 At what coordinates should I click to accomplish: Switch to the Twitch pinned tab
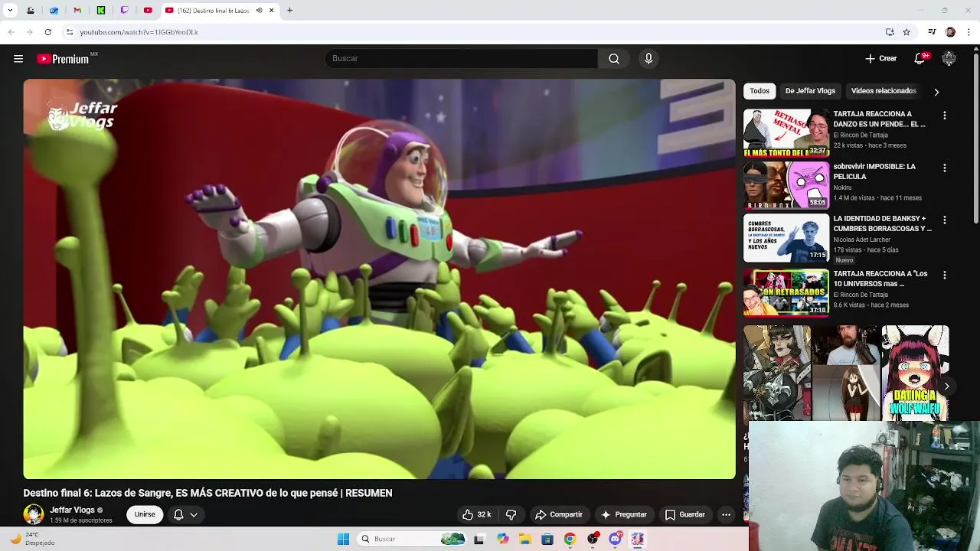[125, 11]
